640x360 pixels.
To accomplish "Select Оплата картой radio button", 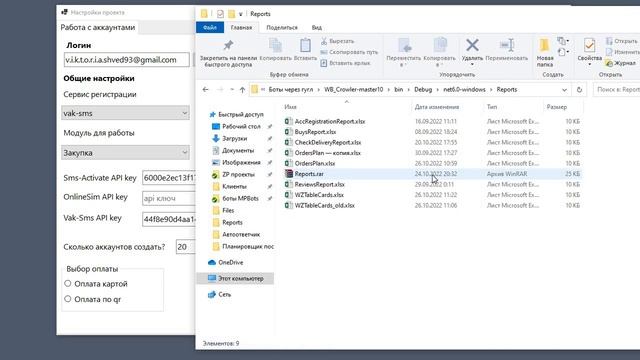I will 68,283.
